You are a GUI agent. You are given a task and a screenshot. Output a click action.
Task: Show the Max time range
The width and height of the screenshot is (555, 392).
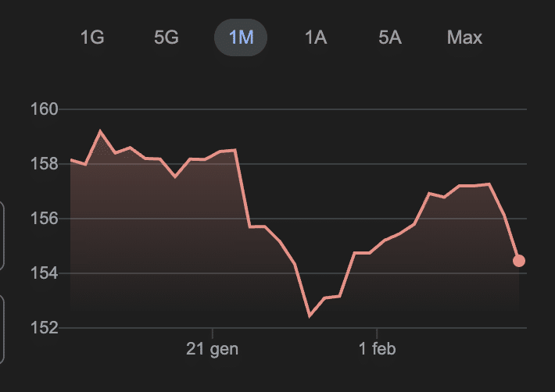tap(464, 37)
